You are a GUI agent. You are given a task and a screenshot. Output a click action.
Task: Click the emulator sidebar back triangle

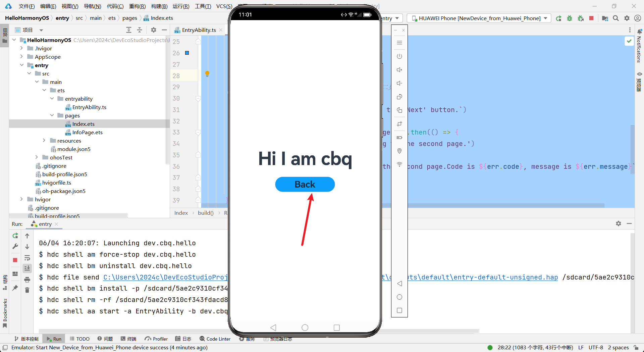pyautogui.click(x=399, y=284)
